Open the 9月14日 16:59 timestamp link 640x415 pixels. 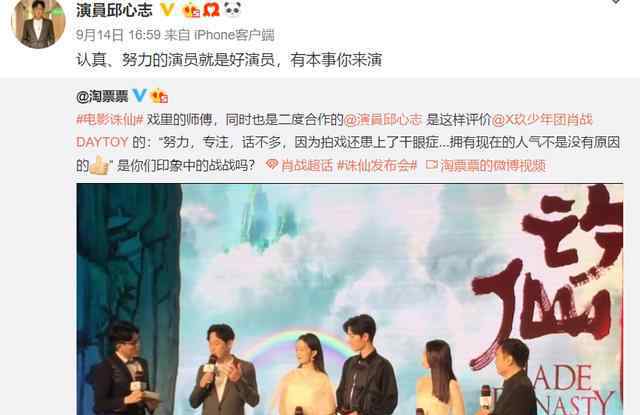(x=118, y=35)
